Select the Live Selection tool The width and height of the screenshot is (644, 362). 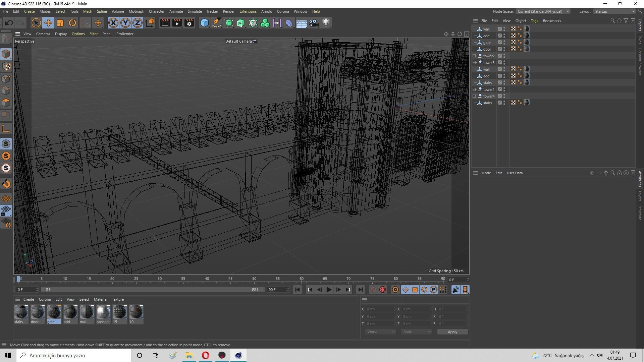(36, 23)
